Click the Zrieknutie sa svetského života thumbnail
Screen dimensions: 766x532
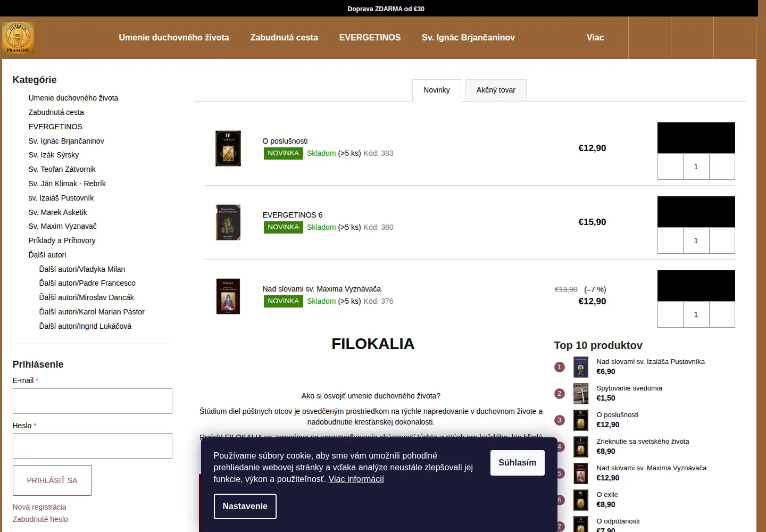[581, 447]
